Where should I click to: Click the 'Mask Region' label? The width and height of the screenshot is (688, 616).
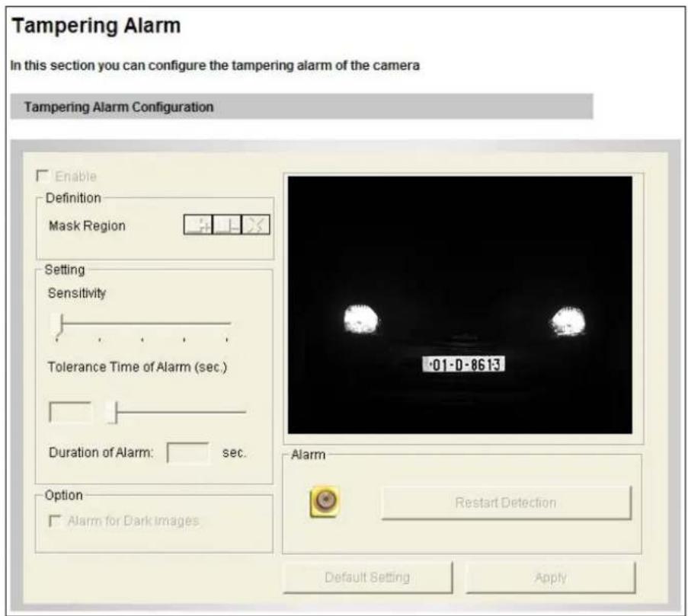pyautogui.click(x=87, y=226)
